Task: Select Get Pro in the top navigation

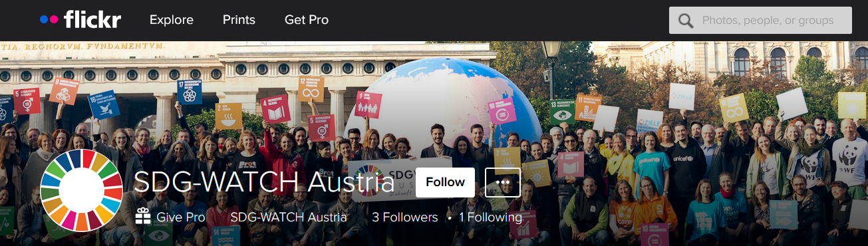Action: [x=307, y=20]
